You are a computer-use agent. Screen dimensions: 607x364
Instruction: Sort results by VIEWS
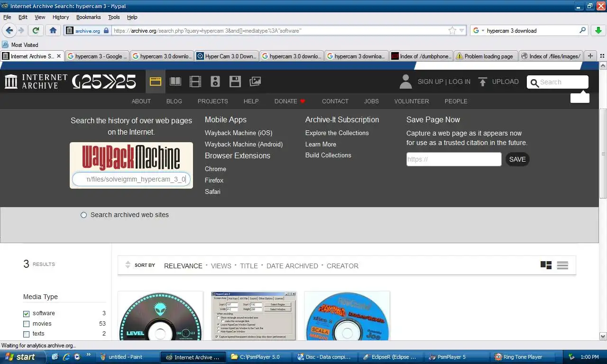point(221,266)
